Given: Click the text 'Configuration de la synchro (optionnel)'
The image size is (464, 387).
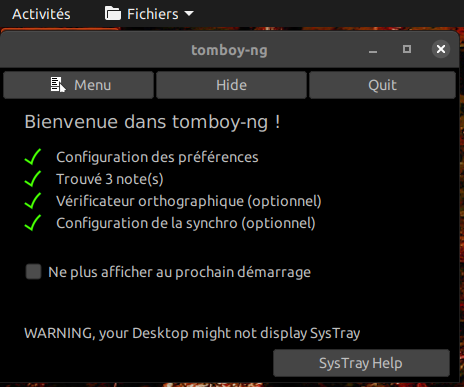Looking at the screenshot, I should click(186, 223).
